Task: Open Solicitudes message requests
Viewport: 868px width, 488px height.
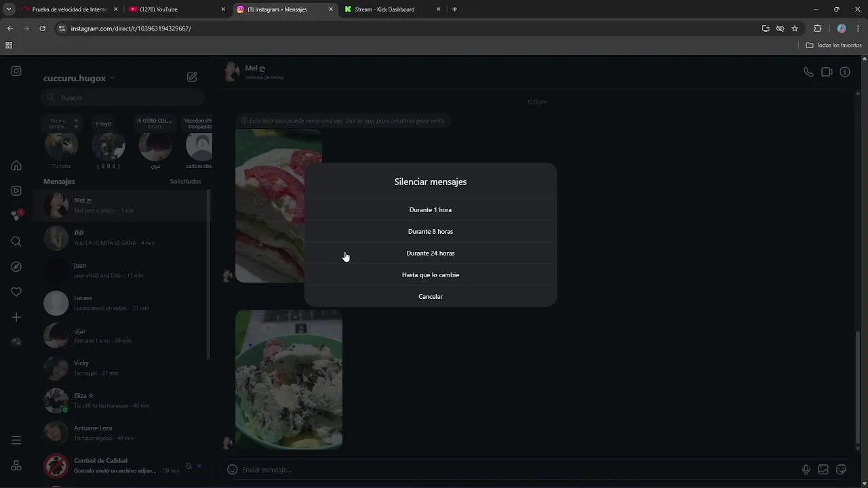Action: [x=185, y=182]
